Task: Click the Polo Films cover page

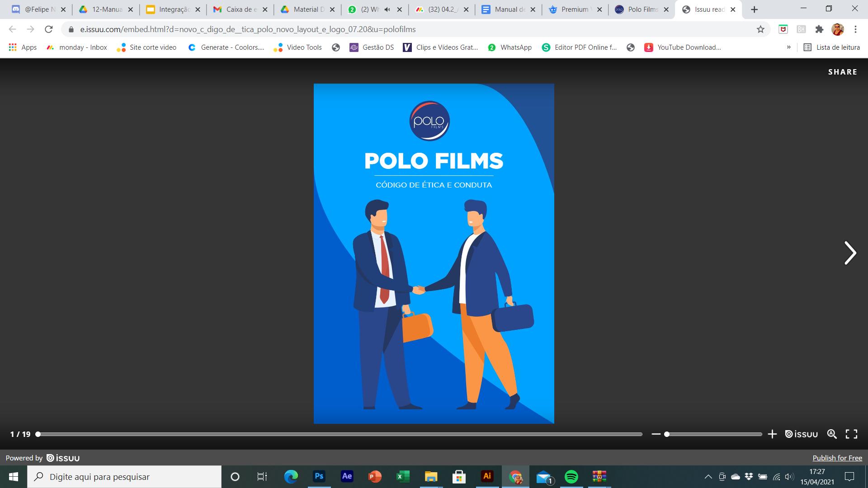Action: 434,253
